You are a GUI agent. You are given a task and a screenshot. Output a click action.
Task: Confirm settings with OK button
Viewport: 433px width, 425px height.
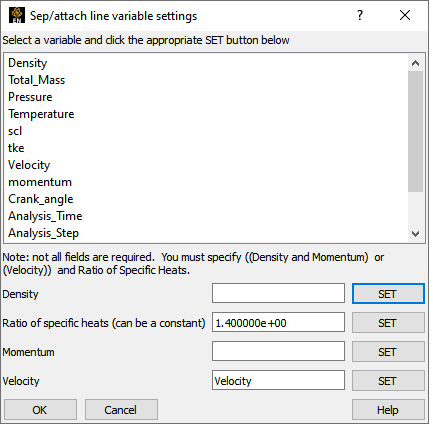tap(40, 410)
